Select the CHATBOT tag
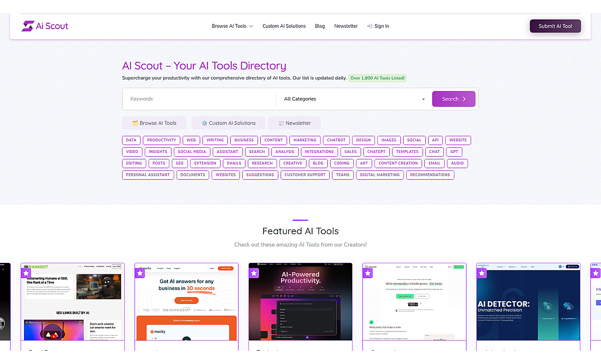601x364 pixels. [336, 140]
